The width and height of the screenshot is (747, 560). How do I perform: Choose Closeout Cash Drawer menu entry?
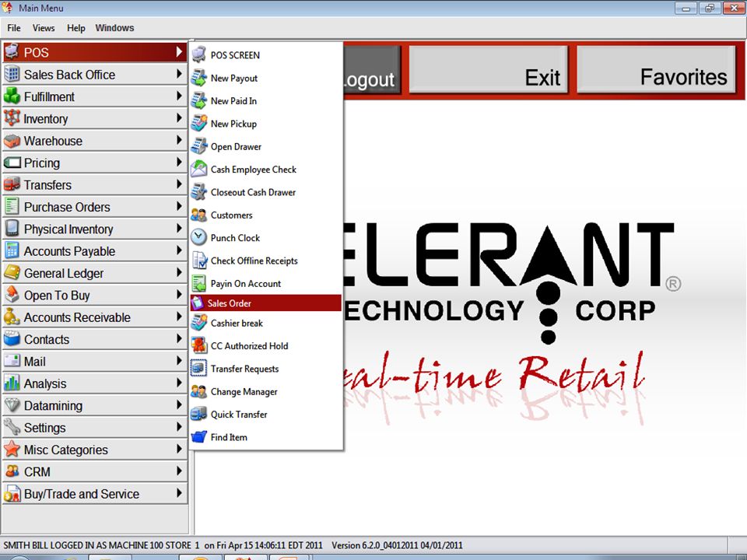266,192
